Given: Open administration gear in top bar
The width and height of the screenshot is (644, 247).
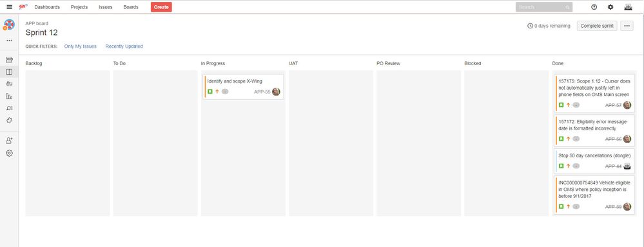Looking at the screenshot, I should pyautogui.click(x=610, y=7).
